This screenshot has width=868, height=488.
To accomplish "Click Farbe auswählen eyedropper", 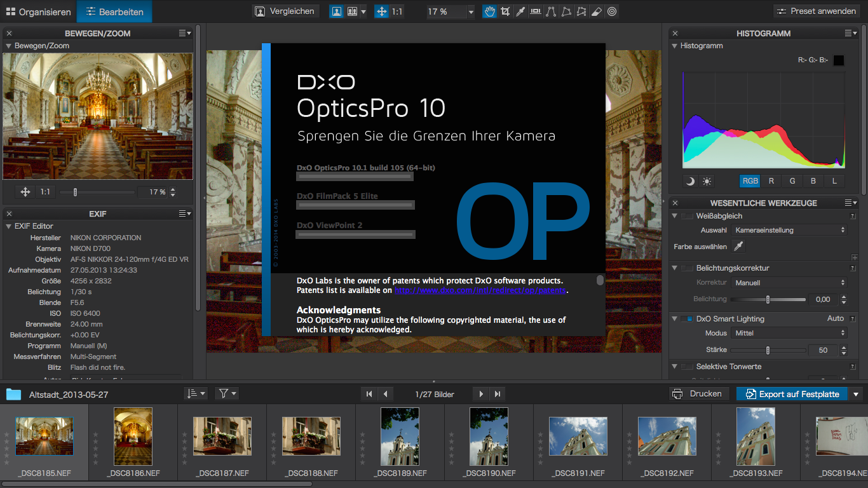I will coord(738,246).
